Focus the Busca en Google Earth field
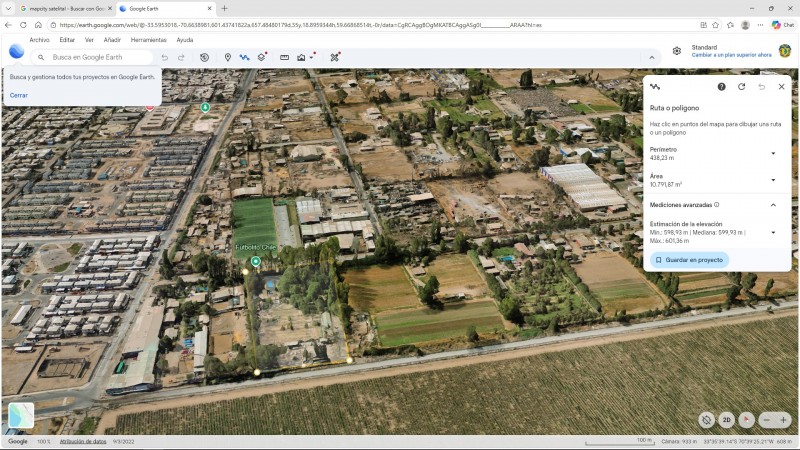This screenshot has width=800, height=450. coord(92,58)
